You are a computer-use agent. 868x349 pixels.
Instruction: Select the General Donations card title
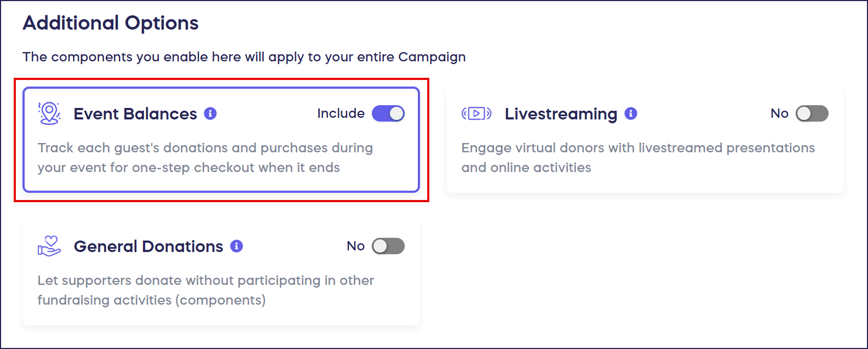click(x=148, y=247)
